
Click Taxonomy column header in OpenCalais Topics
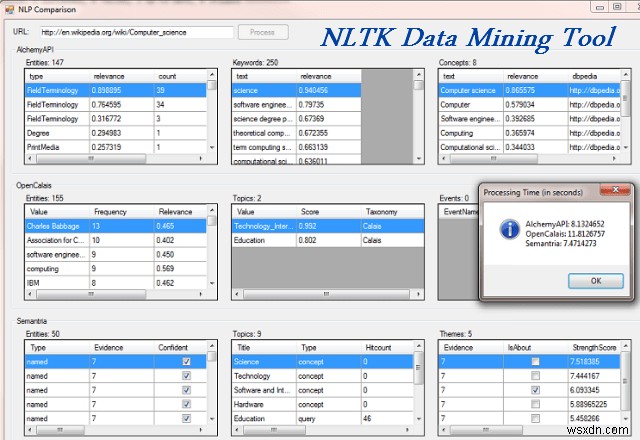pos(392,212)
